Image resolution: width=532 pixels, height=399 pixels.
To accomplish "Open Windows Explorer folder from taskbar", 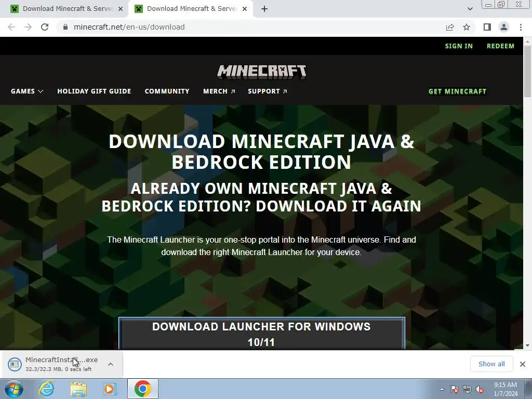I will point(78,389).
